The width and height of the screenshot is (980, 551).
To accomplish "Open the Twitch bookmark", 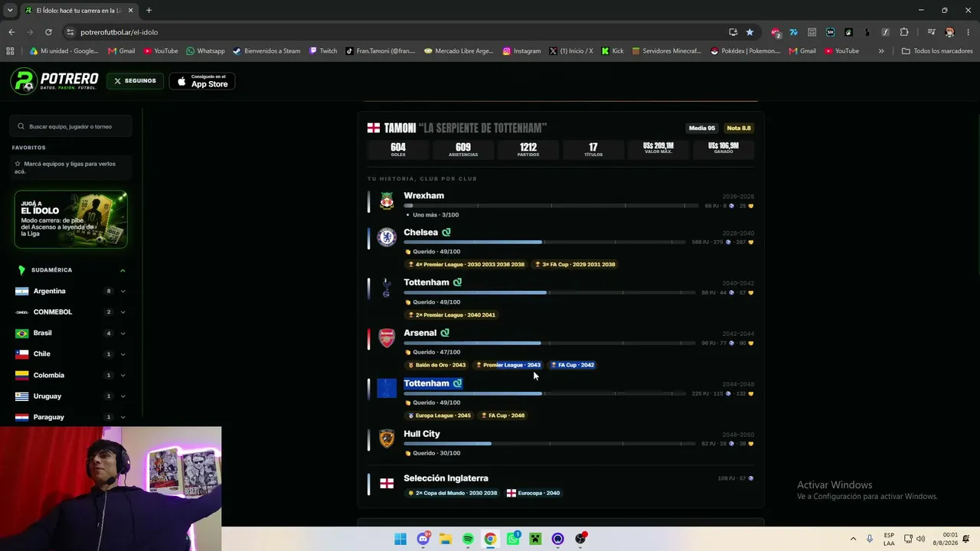I will click(x=323, y=51).
